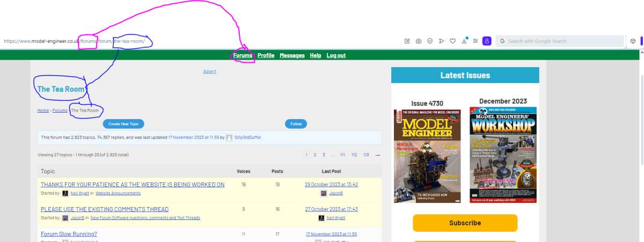Go to page 3 in pagination

pos(324,155)
